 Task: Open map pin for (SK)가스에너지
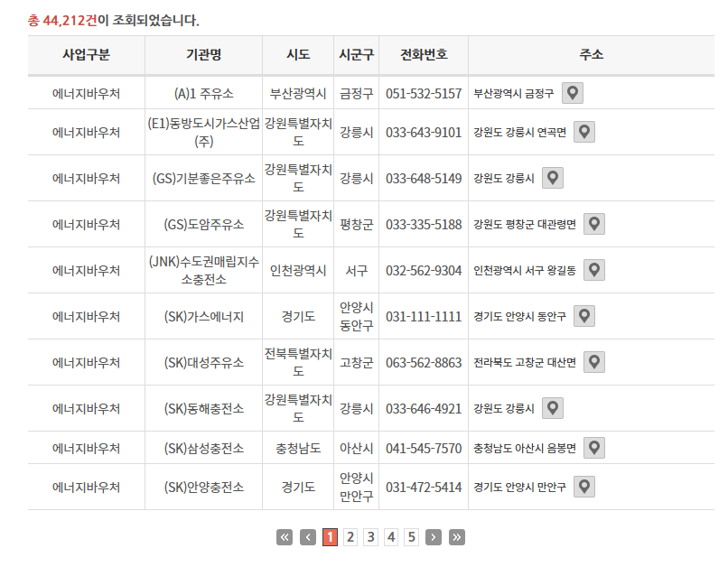tap(584, 316)
